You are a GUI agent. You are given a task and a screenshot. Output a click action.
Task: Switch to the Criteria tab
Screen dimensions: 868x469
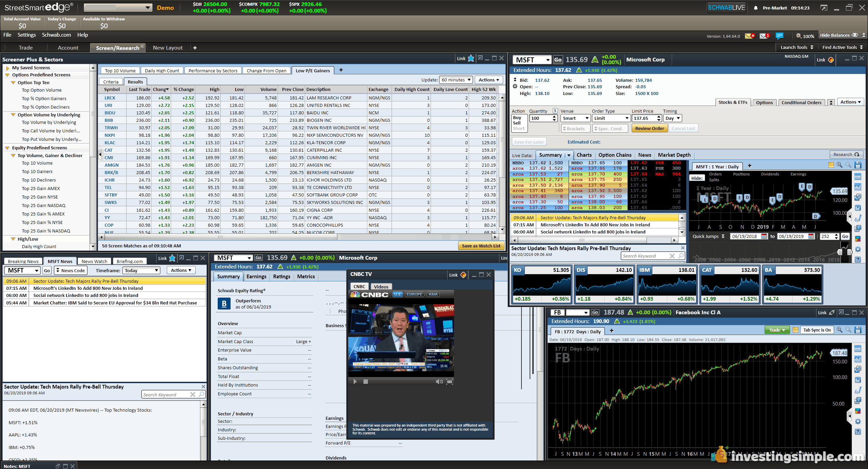tap(111, 82)
